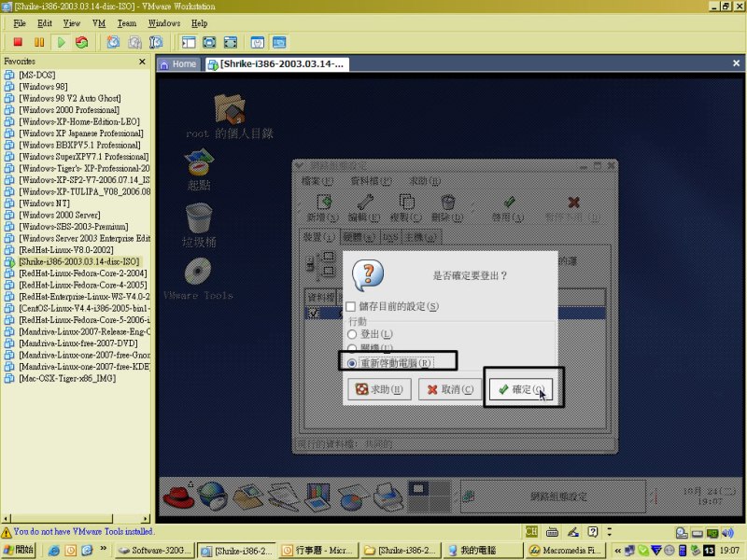Switch to the Home tab
This screenshot has height=560, width=747.
(178, 64)
